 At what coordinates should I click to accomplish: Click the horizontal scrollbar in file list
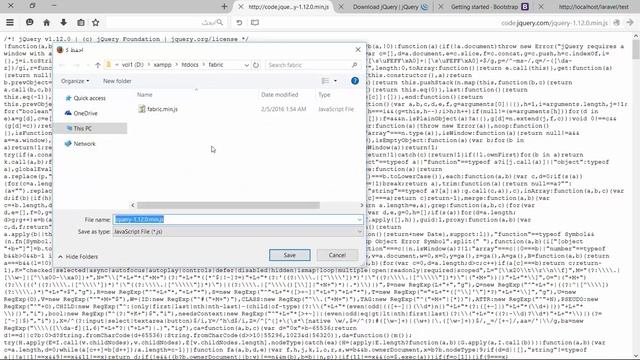[228, 205]
